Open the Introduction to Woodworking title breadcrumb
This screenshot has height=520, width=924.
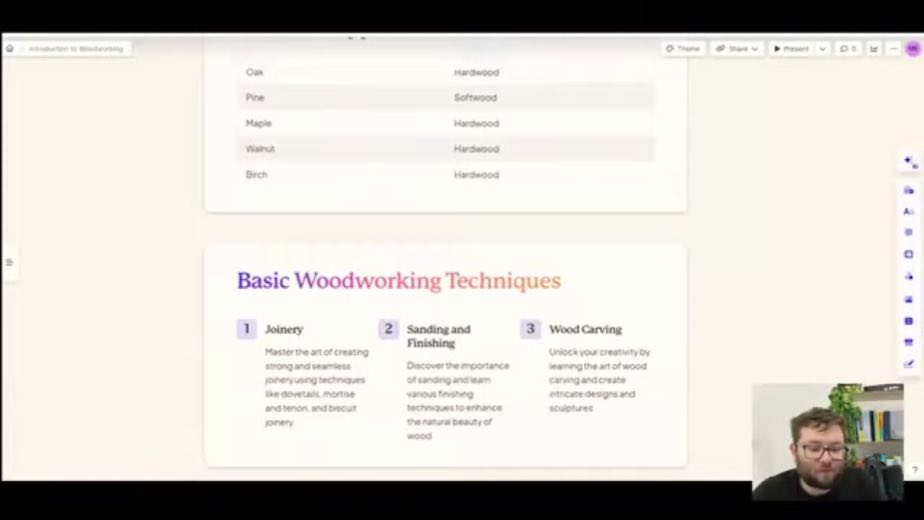(76, 49)
